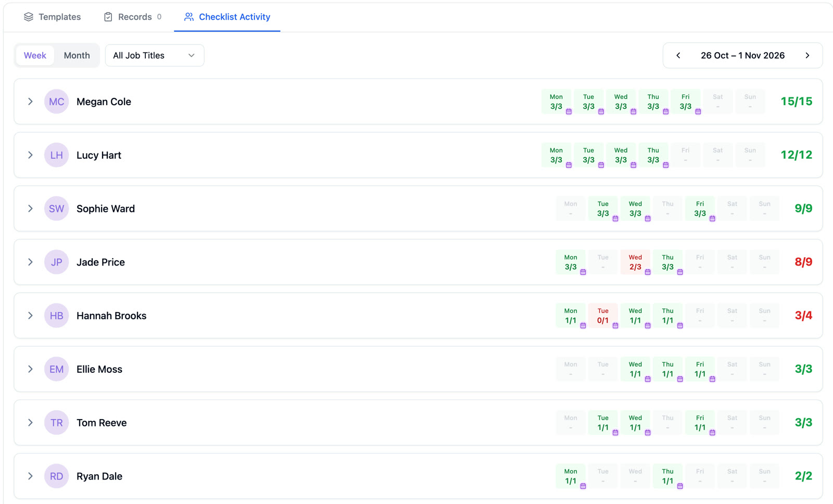The width and height of the screenshot is (833, 504).
Task: Open Hannah Brooks's Tuesday calendar icon
Action: tap(615, 325)
